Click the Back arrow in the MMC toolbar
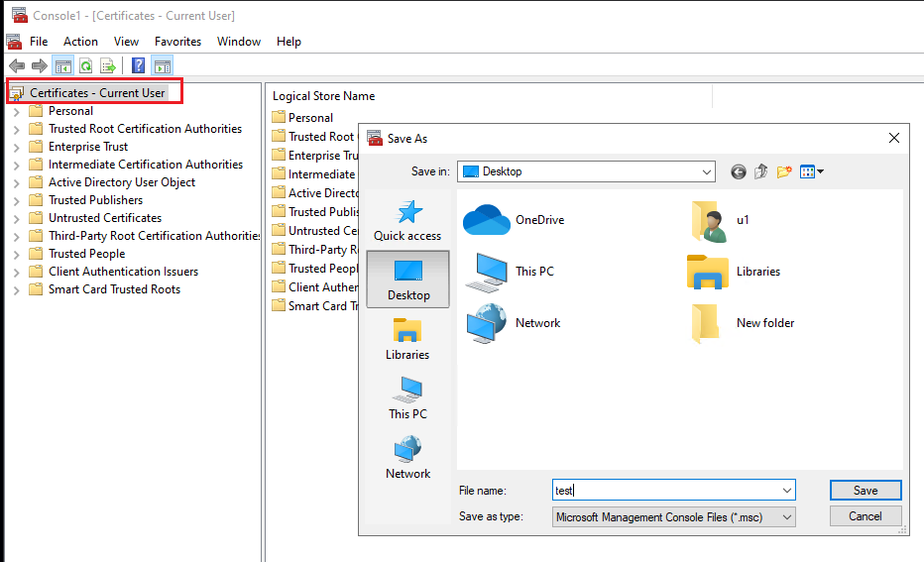This screenshot has width=924, height=562. (x=17, y=66)
